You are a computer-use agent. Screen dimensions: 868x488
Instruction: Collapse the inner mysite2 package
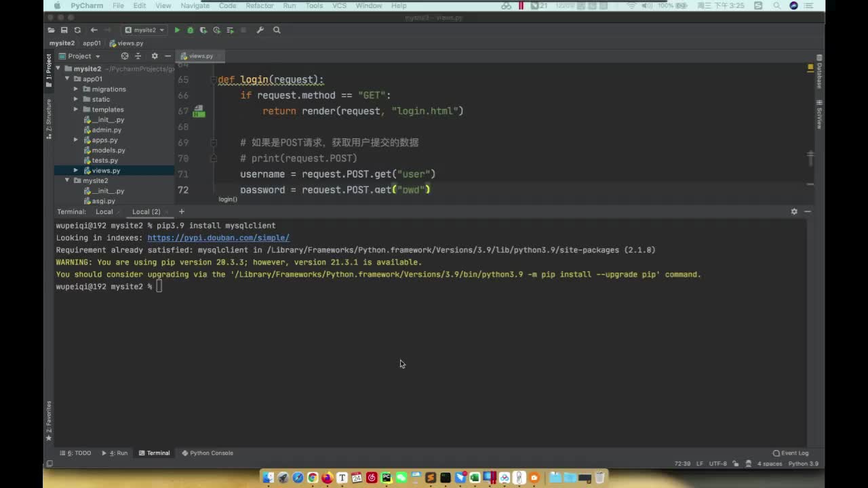(x=67, y=180)
